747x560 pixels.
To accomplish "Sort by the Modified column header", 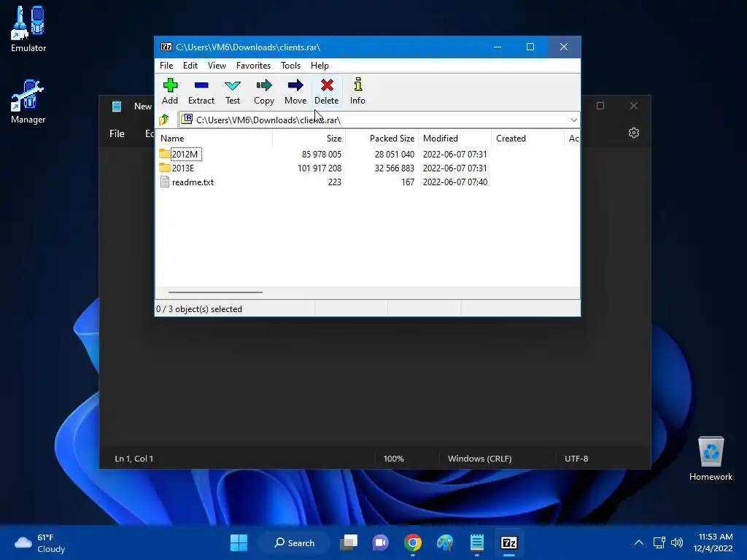I will 455,138.
